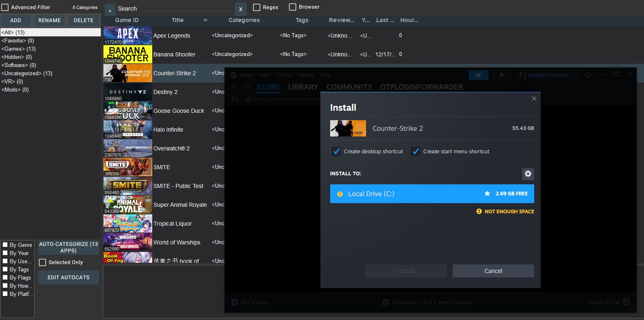The width and height of the screenshot is (644, 320).
Task: Sort by the Title column header
Action: (178, 20)
